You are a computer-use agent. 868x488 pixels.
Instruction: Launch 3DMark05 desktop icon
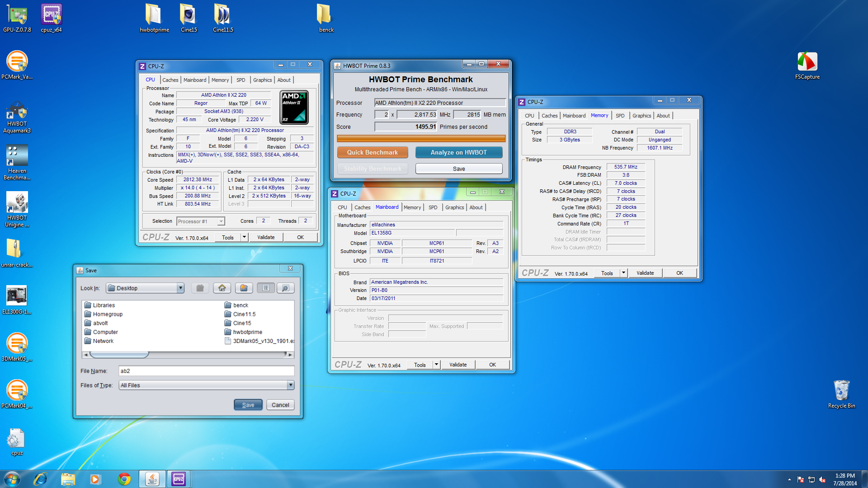click(17, 347)
